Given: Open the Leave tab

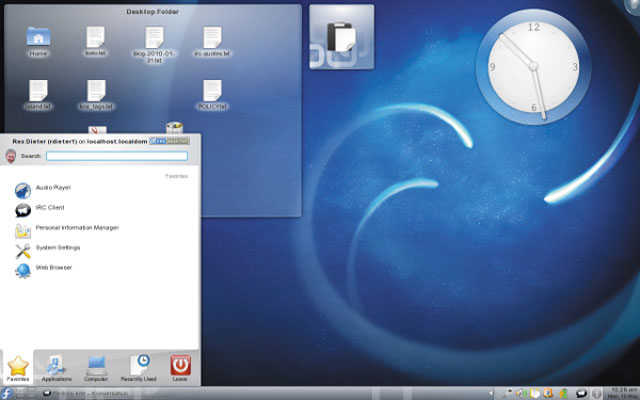Looking at the screenshot, I should 180,368.
